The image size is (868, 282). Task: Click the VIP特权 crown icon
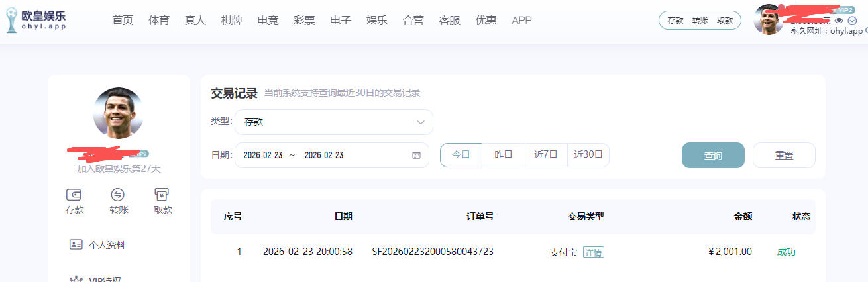click(76, 279)
